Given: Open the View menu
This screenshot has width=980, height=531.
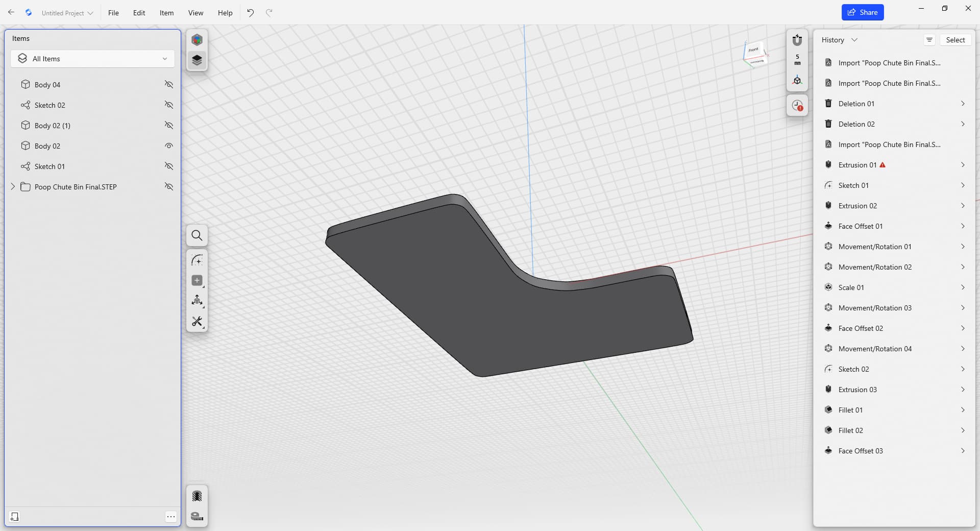Looking at the screenshot, I should coord(195,13).
